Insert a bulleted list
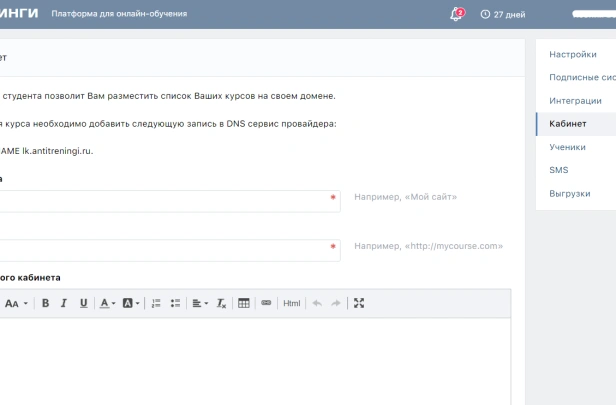Image resolution: width=616 pixels, height=405 pixels. [175, 303]
